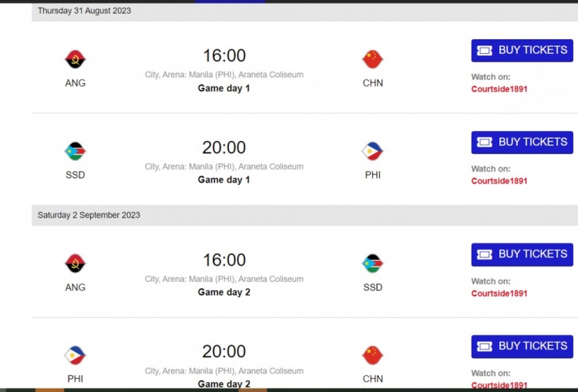
Task: Click China flag in 31 August 16:00 game
Action: pyautogui.click(x=373, y=59)
